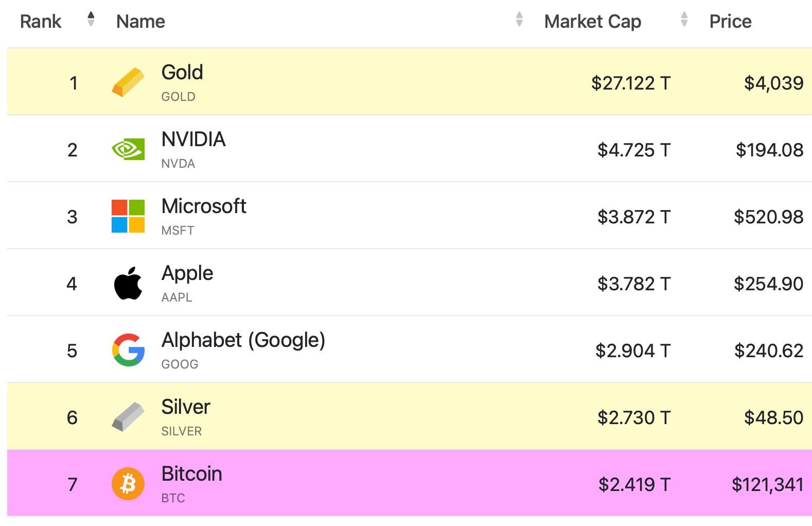Sort table by Rank arrows

[91, 20]
